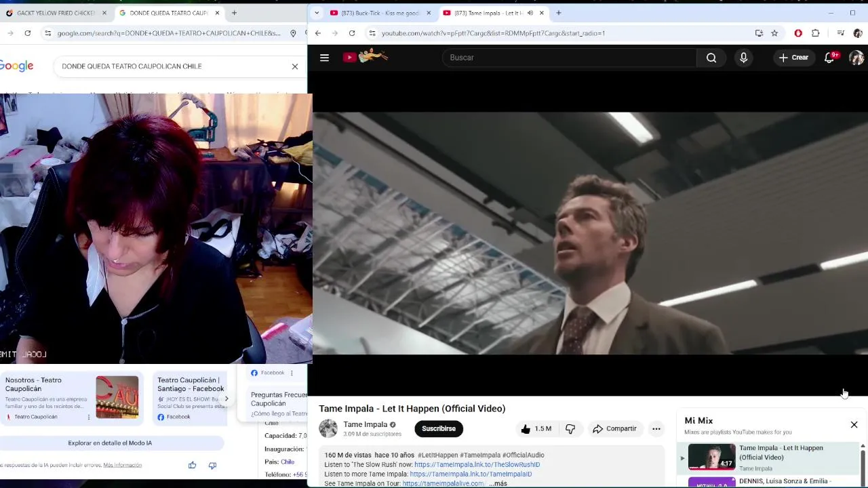Dislike the Tame Impala video

point(570,428)
